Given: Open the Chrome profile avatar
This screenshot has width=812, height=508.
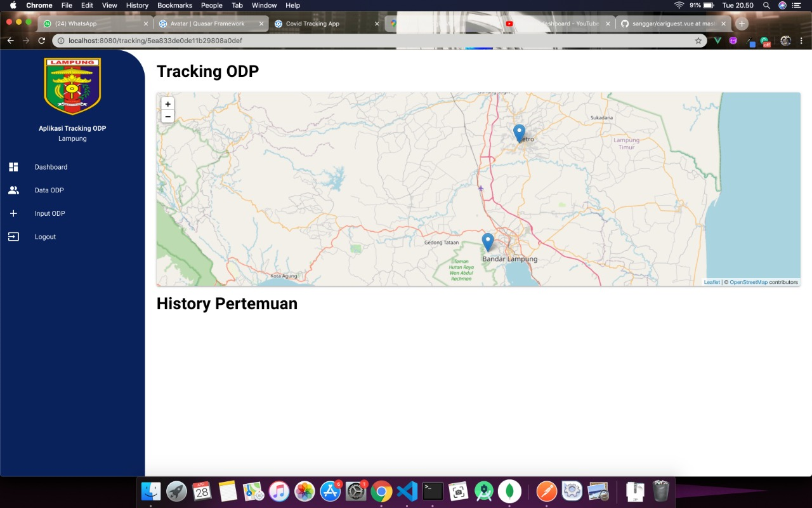Looking at the screenshot, I should tap(785, 41).
